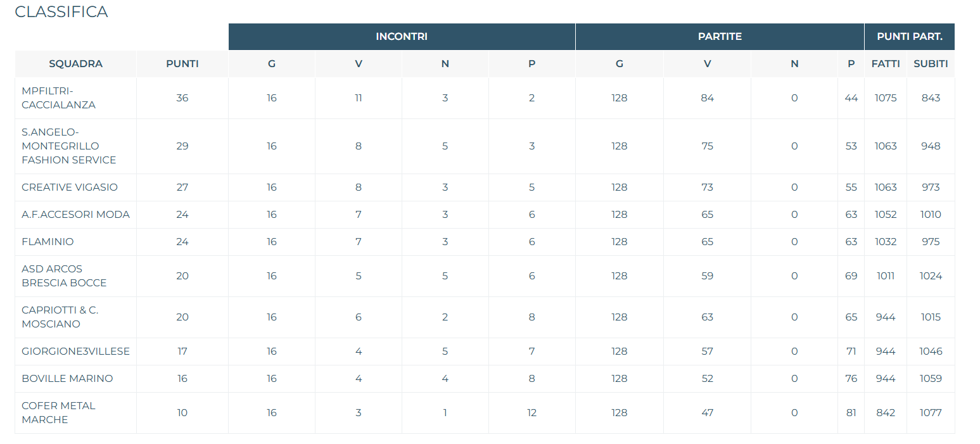Click the 29 points of S.ANGELO-MONTEGRILLO
Image resolution: width=980 pixels, height=444 pixels.
click(182, 146)
